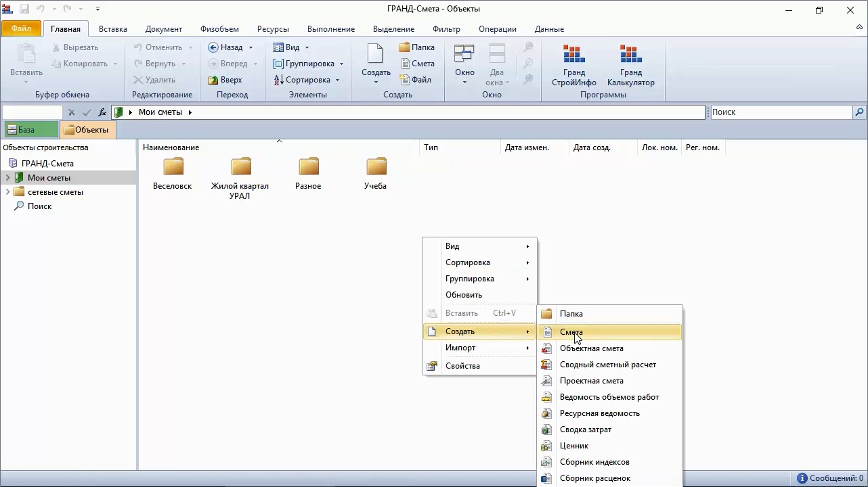Switch to the Данные ribbon tab
The height and width of the screenshot is (487, 868).
click(549, 29)
